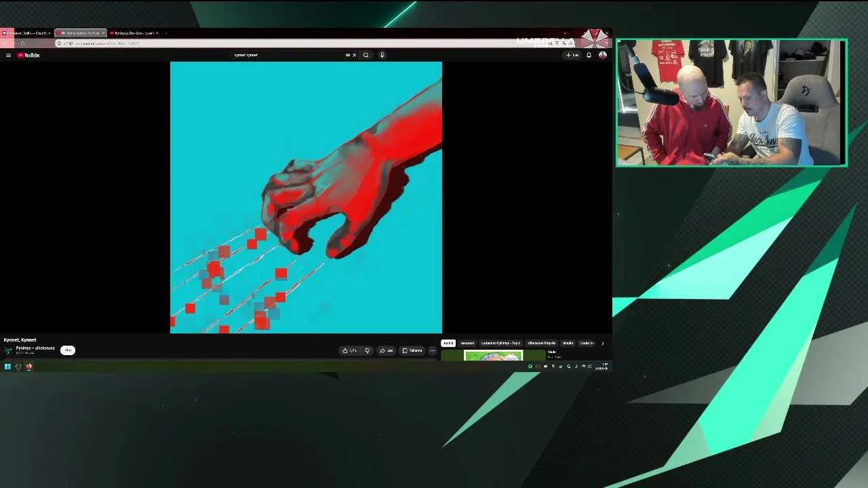
Task: Open the YouTube guide hamburger menu
Action: pyautogui.click(x=8, y=55)
